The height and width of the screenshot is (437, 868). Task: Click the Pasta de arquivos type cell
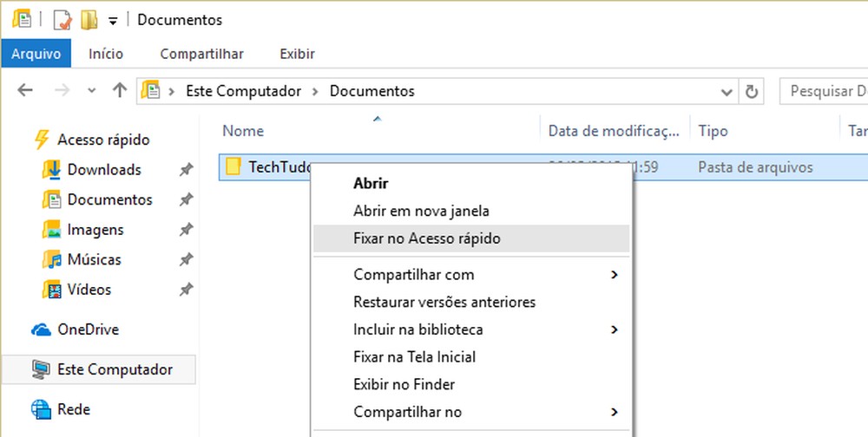click(756, 167)
